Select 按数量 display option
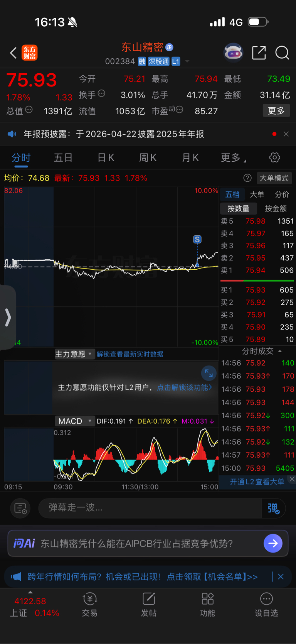The image size is (296, 644). (x=238, y=209)
